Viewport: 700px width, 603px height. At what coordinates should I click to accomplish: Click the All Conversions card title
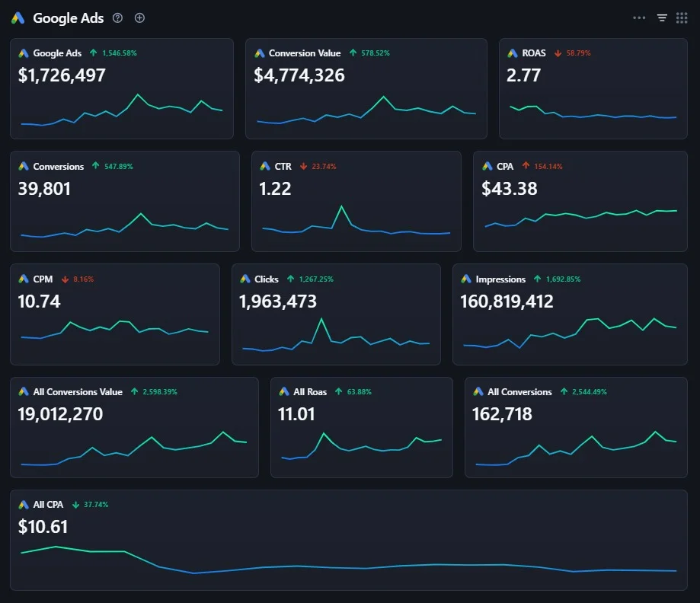coord(519,391)
